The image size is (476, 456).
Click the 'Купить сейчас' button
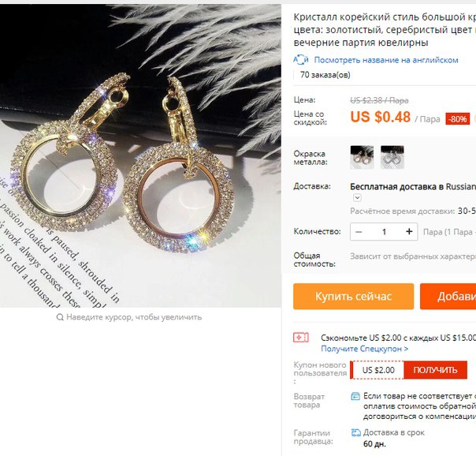click(x=353, y=296)
